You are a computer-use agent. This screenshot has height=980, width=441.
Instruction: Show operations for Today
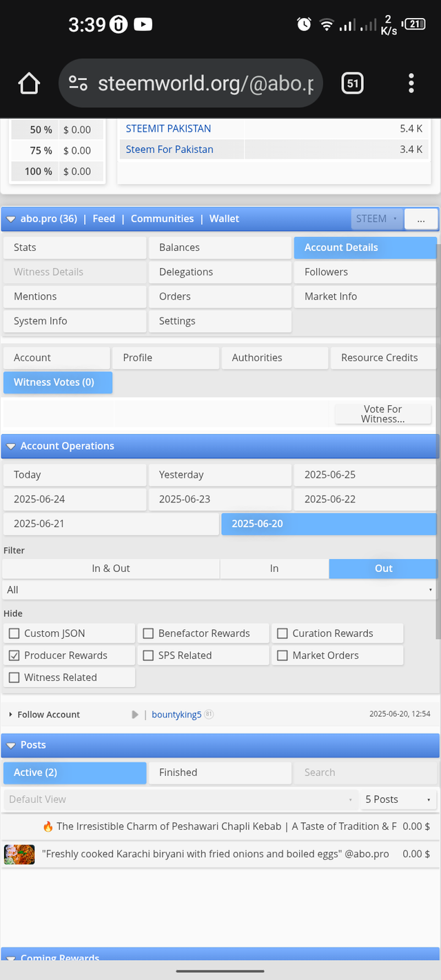coord(74,475)
